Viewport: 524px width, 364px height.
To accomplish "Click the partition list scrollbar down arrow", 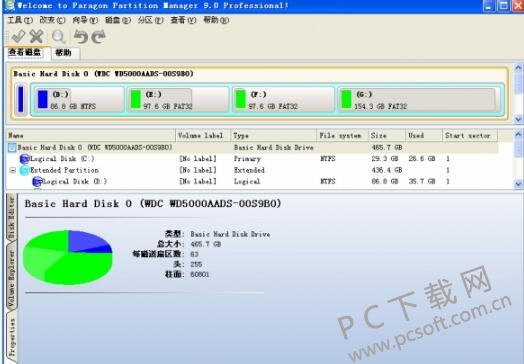I will 518,184.
